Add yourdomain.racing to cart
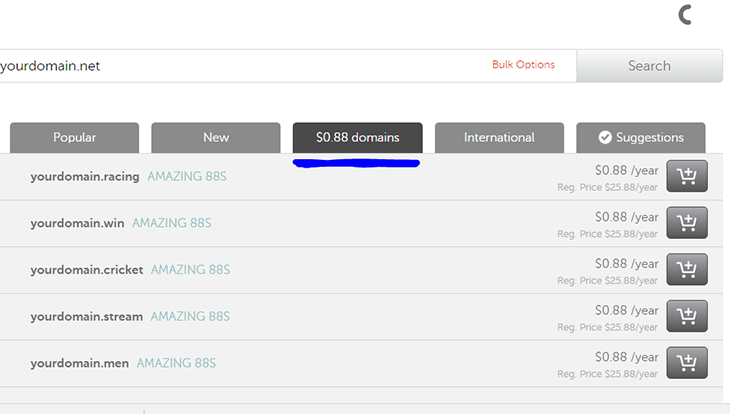Viewport: 730px width, 414px height. click(x=687, y=176)
